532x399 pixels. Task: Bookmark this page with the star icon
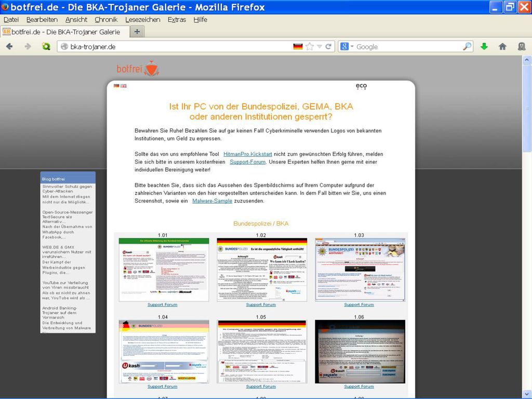[309, 46]
